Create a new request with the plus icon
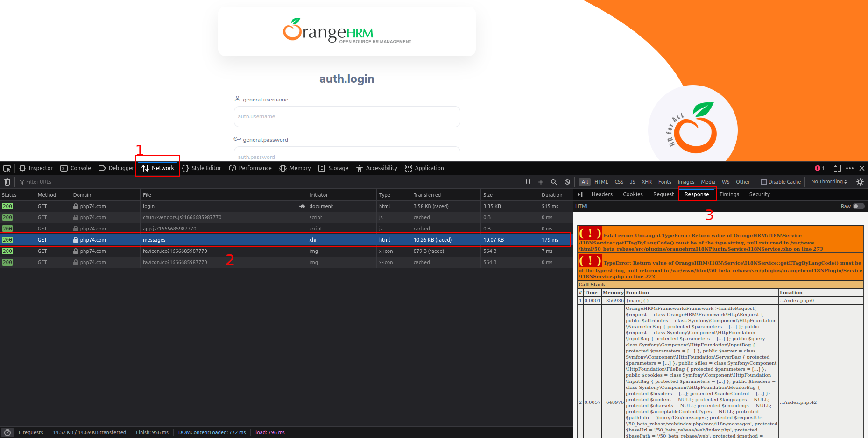Viewport: 868px width, 438px height. 541,182
